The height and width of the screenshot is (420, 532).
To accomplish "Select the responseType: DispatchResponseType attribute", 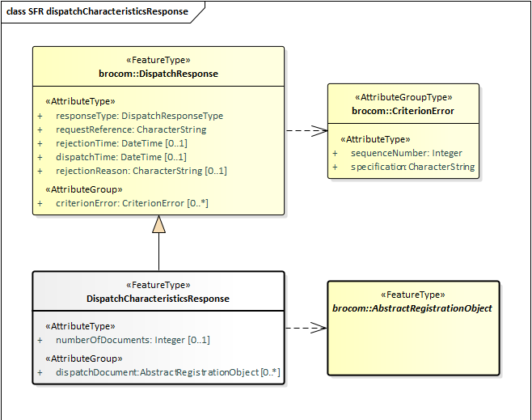I will pyautogui.click(x=139, y=116).
